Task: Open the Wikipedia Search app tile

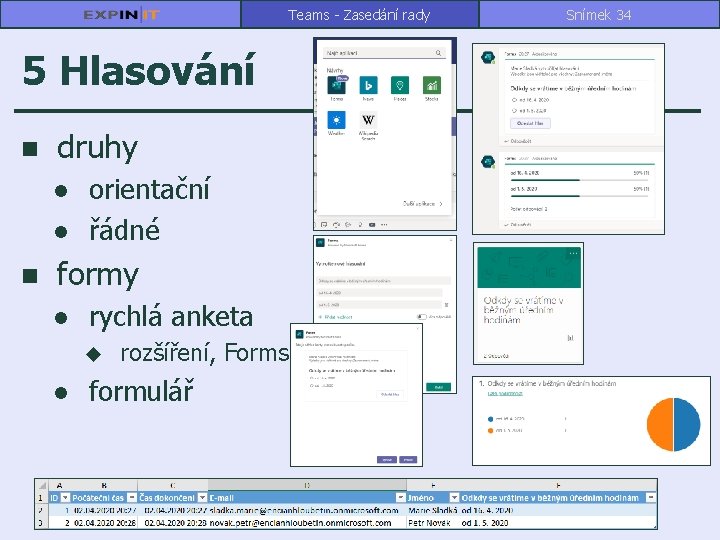Action: coord(368,120)
